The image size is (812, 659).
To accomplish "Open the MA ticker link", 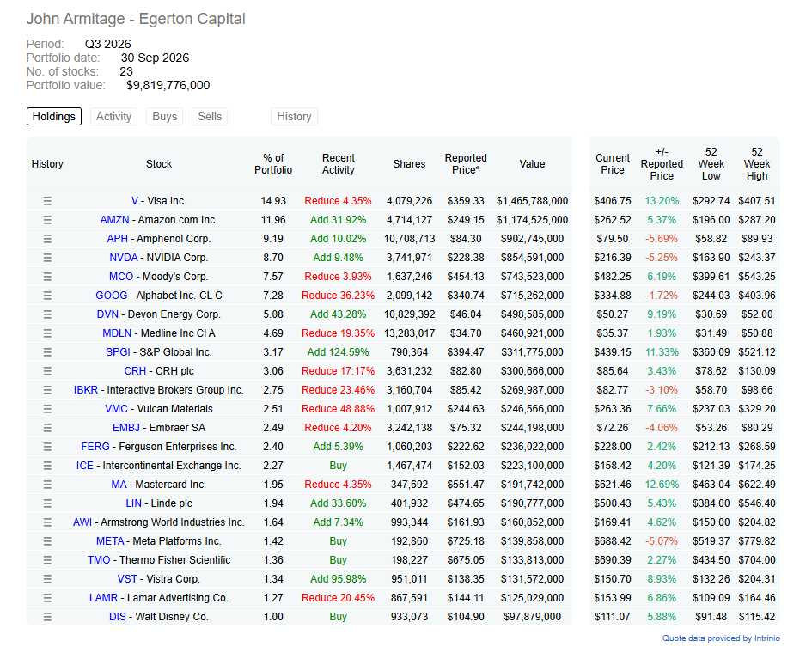I will 119,485.
